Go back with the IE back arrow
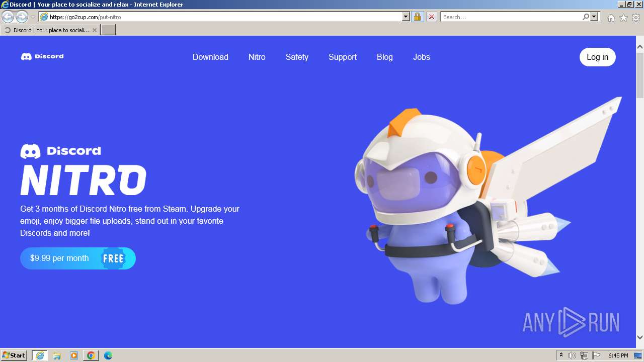644x362 pixels. pyautogui.click(x=8, y=17)
